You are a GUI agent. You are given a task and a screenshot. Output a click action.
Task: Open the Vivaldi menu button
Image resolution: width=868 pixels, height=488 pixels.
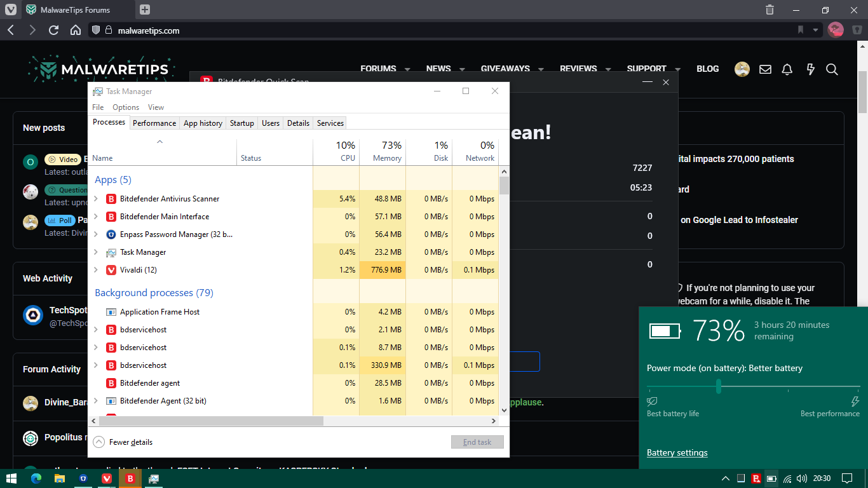click(11, 10)
